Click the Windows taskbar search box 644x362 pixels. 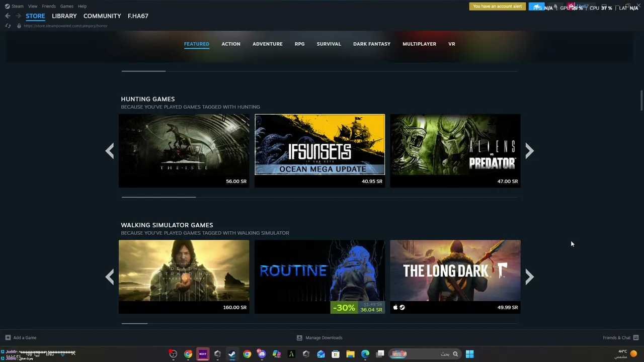pyautogui.click(x=425, y=354)
